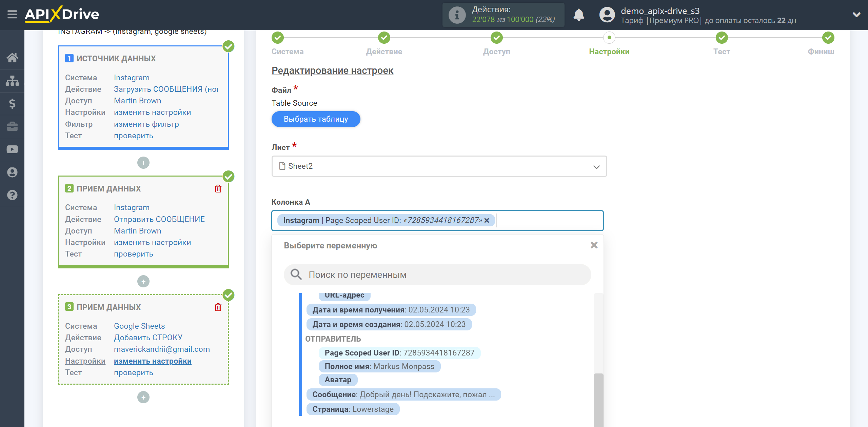Screen dimensions: 868x427
Task: Add a step after the data source block
Action: [x=143, y=163]
